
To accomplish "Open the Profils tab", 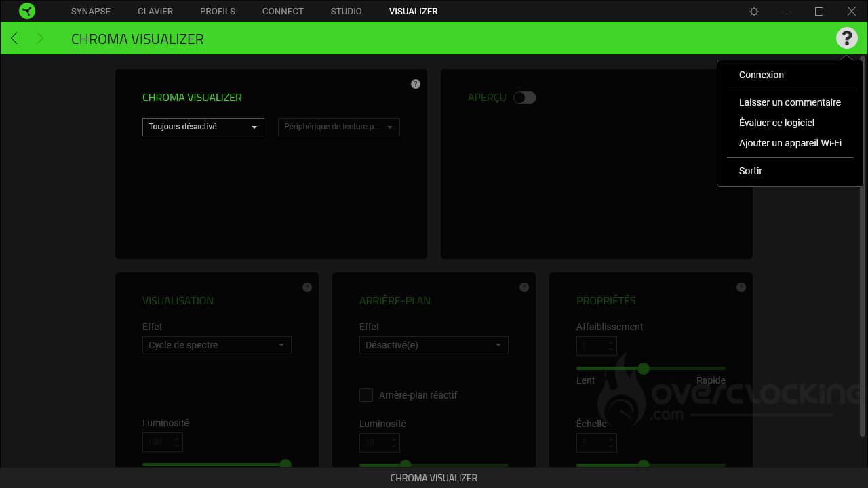I will pyautogui.click(x=218, y=12).
